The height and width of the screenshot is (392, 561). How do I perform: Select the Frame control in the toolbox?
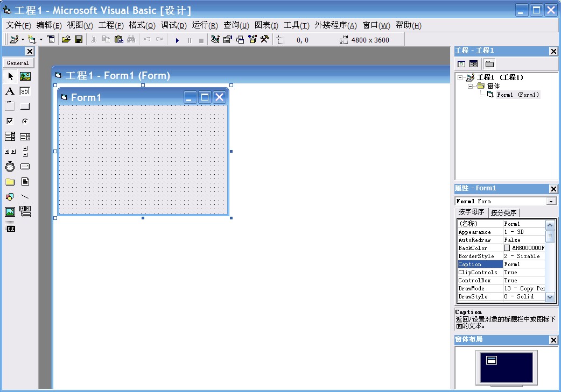(10, 106)
